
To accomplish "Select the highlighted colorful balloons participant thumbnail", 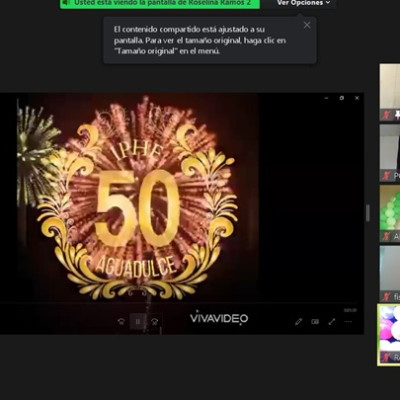I will (x=389, y=335).
